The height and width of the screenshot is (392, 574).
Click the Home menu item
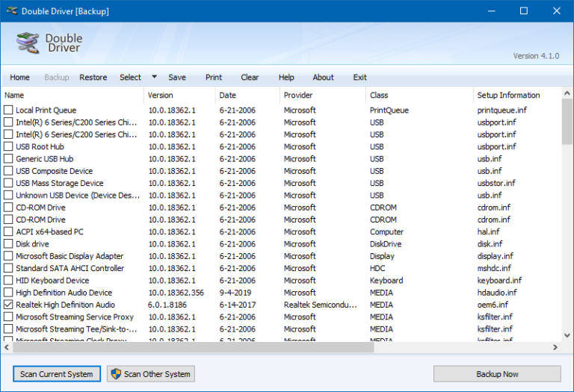(20, 78)
